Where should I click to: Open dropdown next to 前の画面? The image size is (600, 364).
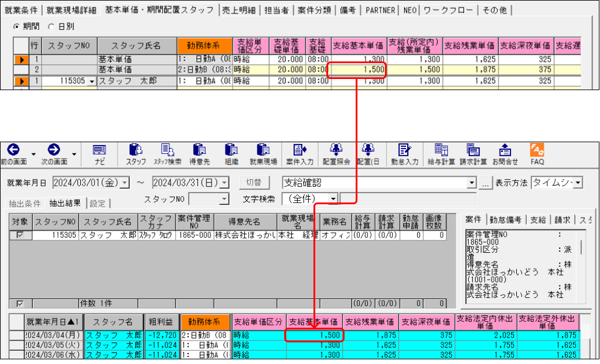click(x=33, y=154)
